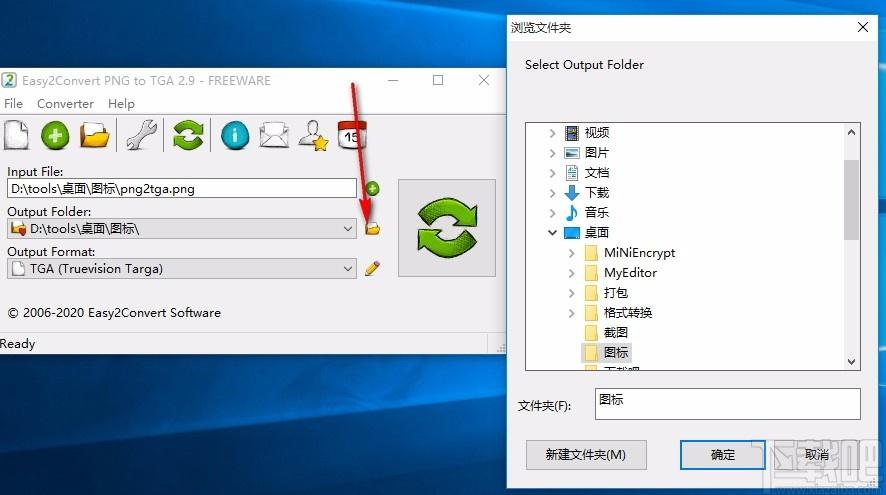
Task: Open settings with the wrench icon
Action: tap(141, 135)
